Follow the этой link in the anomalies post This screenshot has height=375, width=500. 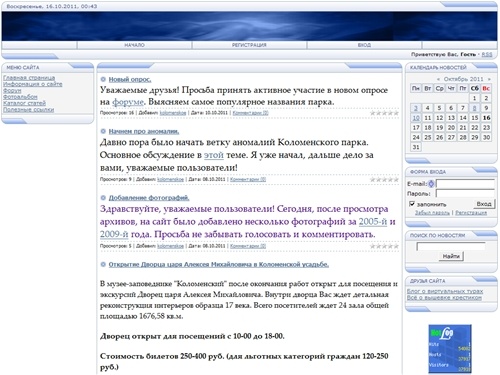(x=214, y=155)
